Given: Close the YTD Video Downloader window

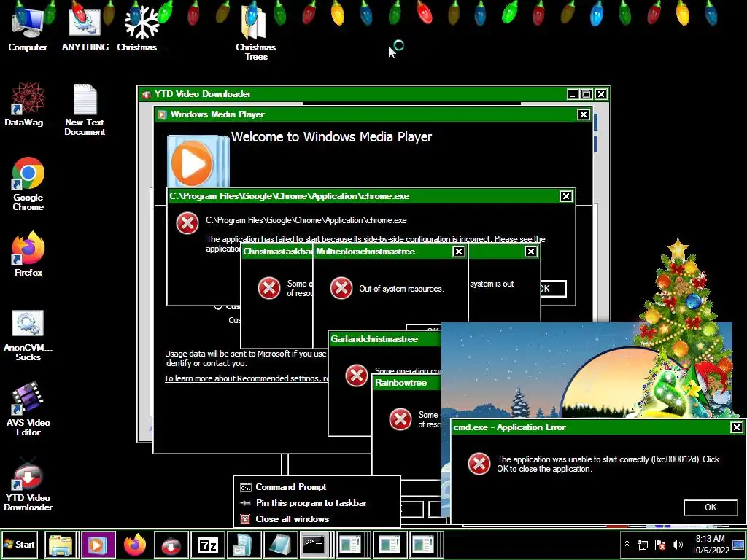Looking at the screenshot, I should pos(601,94).
